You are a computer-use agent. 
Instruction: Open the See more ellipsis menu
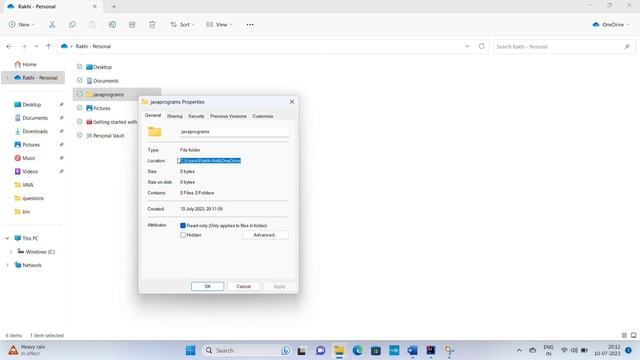(x=250, y=24)
